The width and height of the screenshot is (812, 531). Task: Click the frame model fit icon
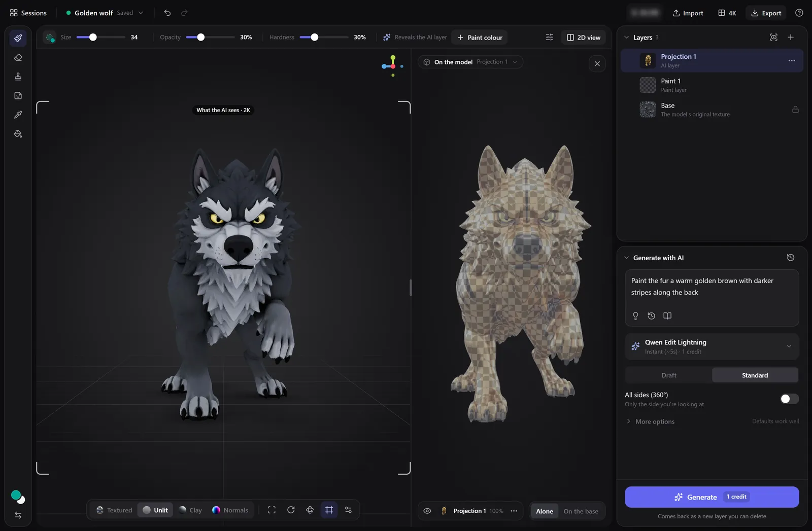click(272, 510)
